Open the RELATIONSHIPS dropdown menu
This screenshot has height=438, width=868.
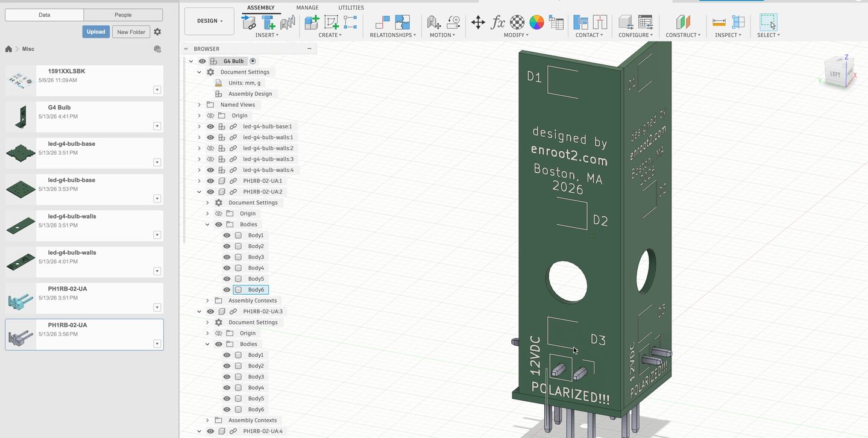click(393, 35)
